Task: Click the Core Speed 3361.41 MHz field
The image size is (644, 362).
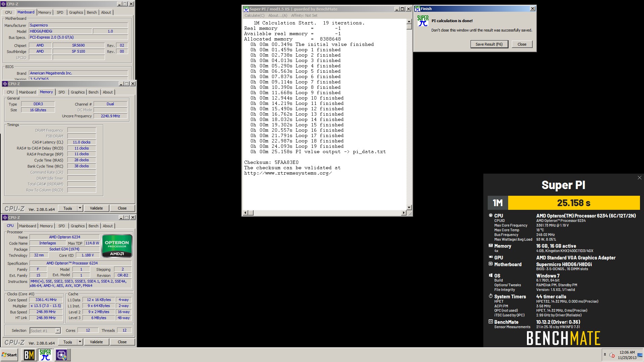Action: (x=46, y=300)
